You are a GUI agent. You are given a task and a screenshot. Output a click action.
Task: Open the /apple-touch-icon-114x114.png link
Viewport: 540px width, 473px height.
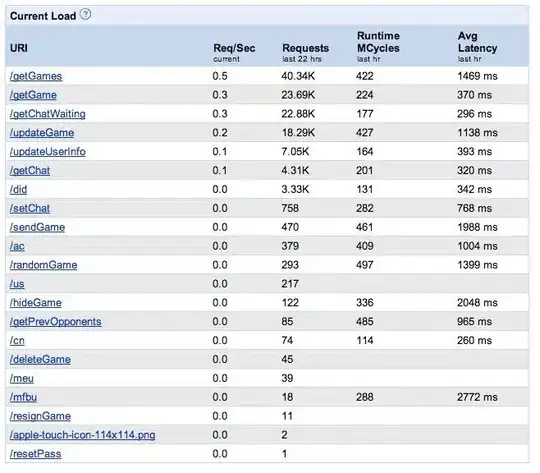[82, 435]
